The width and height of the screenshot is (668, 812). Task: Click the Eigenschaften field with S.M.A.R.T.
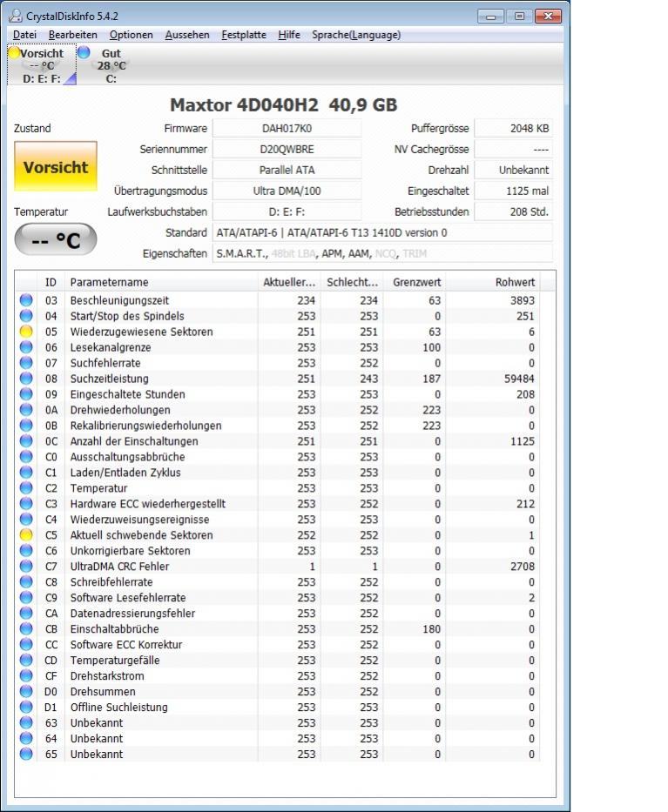pos(383,253)
